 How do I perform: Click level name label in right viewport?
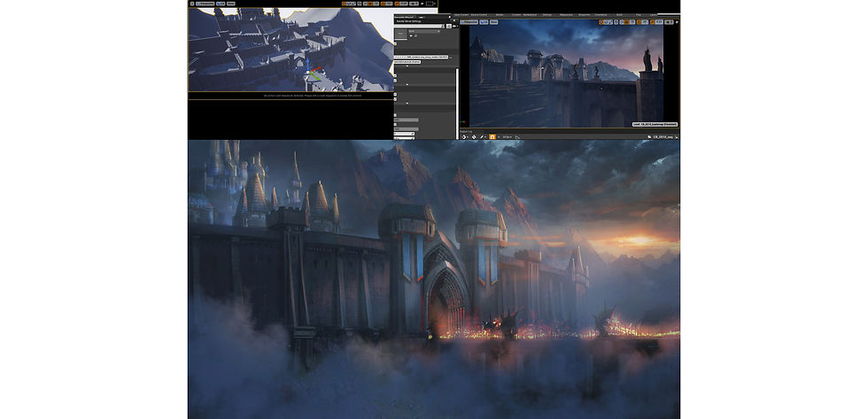tap(655, 125)
